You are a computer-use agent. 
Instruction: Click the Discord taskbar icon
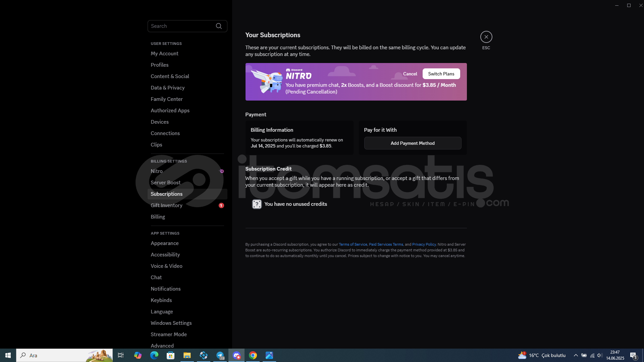pyautogui.click(x=236, y=355)
